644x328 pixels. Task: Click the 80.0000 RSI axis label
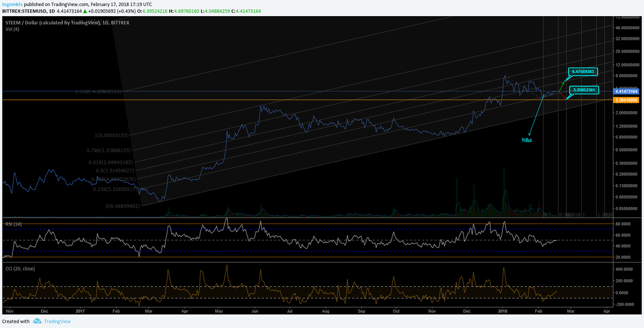point(623,224)
